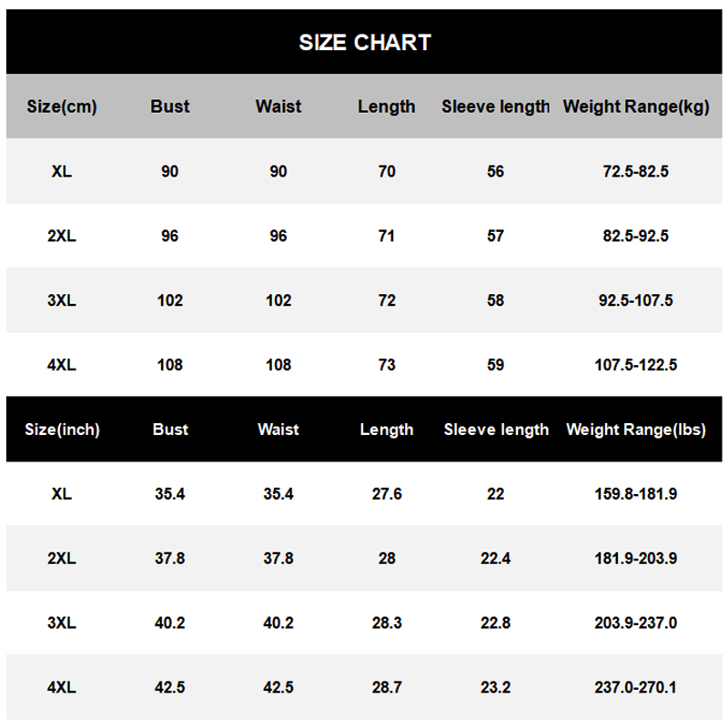Click the XL bust value 35.4
The width and height of the screenshot is (728, 728).
(x=170, y=494)
